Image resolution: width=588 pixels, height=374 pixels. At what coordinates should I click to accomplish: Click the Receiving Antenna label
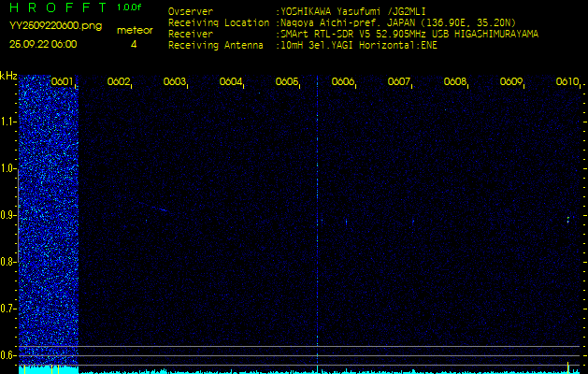tap(216, 46)
